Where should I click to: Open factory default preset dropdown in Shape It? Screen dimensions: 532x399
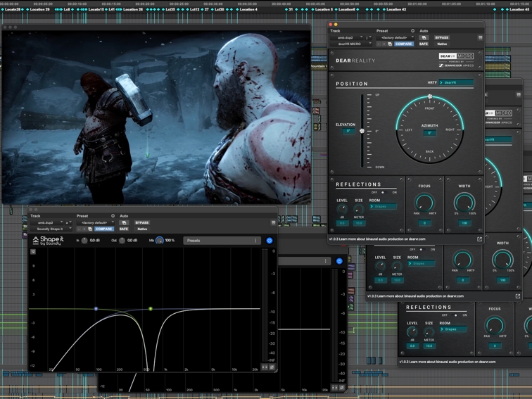pos(95,222)
